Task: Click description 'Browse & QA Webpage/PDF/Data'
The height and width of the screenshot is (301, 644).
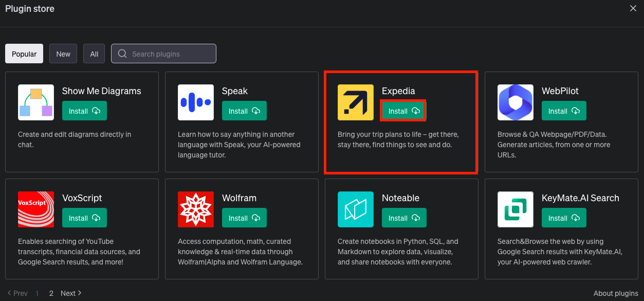Action: pyautogui.click(x=554, y=145)
